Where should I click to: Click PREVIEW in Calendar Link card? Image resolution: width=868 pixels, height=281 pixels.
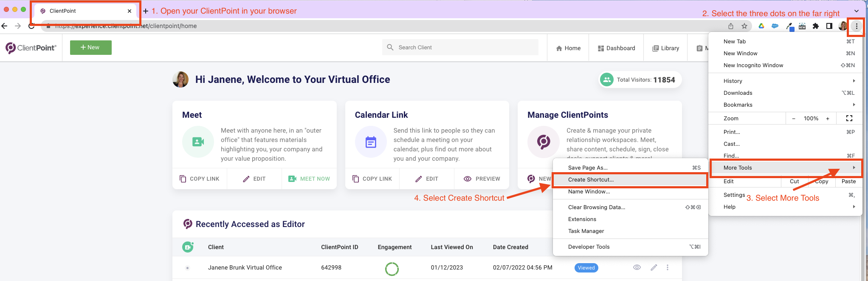coord(482,179)
